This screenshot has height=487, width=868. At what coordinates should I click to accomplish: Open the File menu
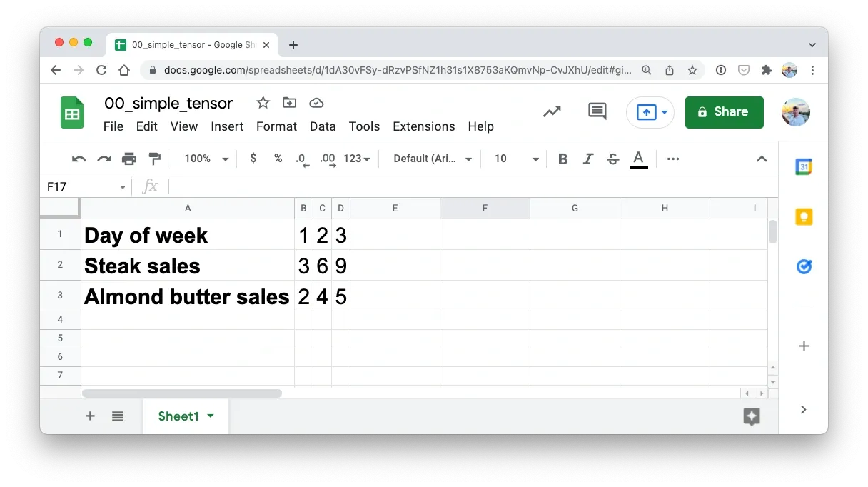pos(113,126)
